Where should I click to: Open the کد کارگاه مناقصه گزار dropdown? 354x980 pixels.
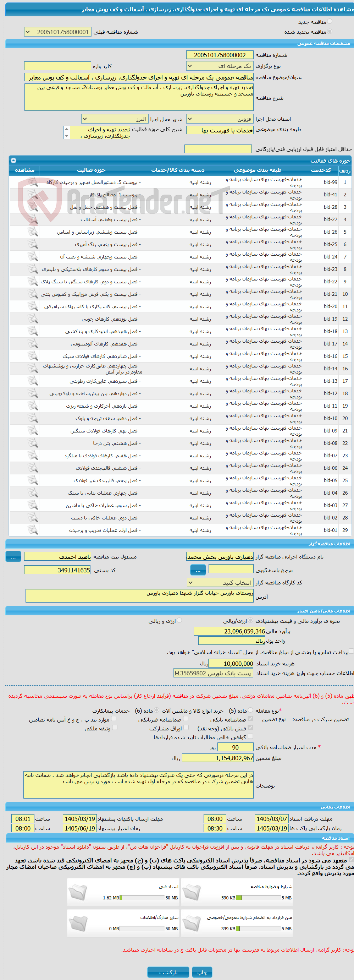coord(220,582)
